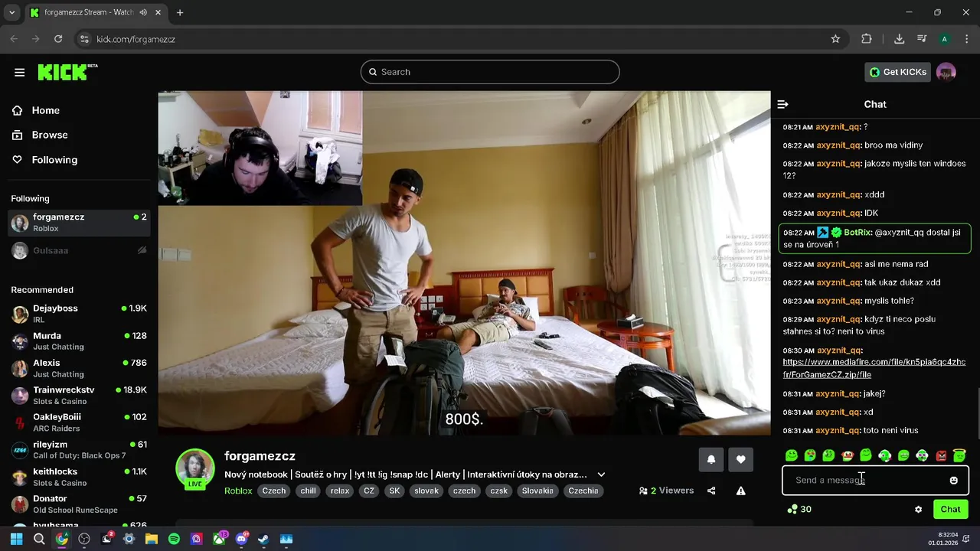The width and height of the screenshot is (980, 551).
Task: Select the chill tag
Action: (x=308, y=491)
